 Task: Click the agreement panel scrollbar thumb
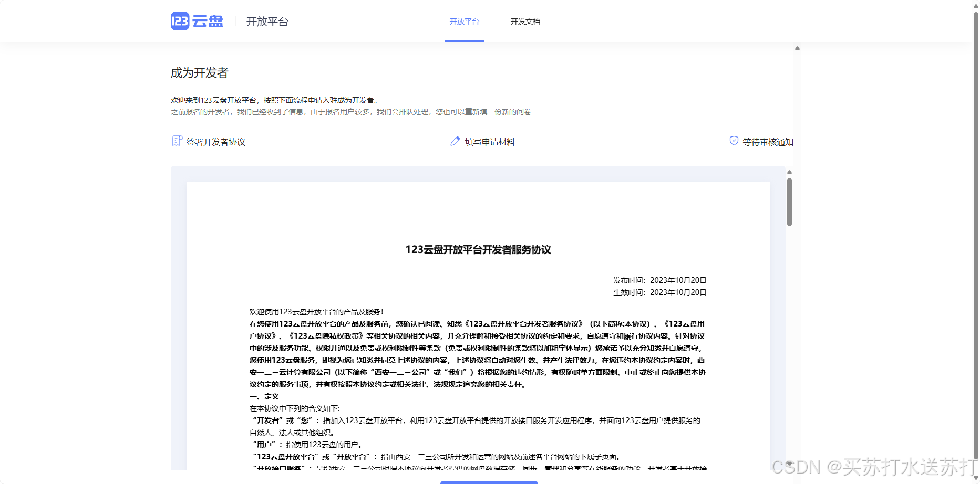789,202
